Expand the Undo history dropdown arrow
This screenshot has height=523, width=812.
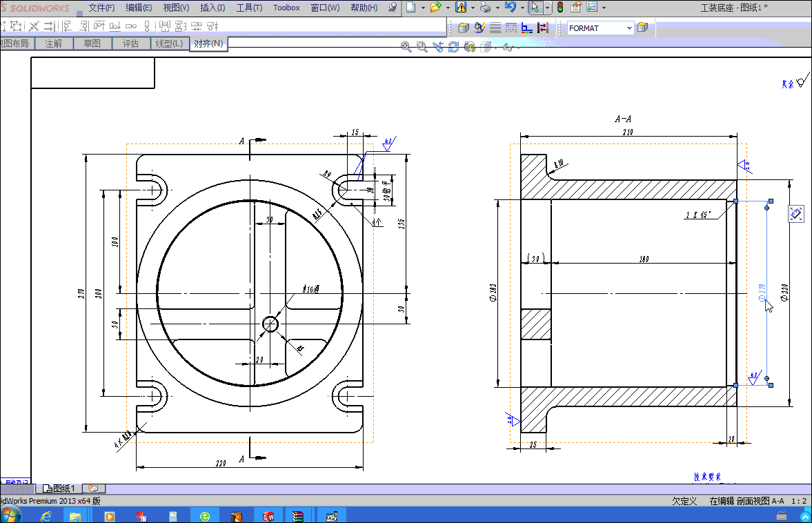(522, 8)
